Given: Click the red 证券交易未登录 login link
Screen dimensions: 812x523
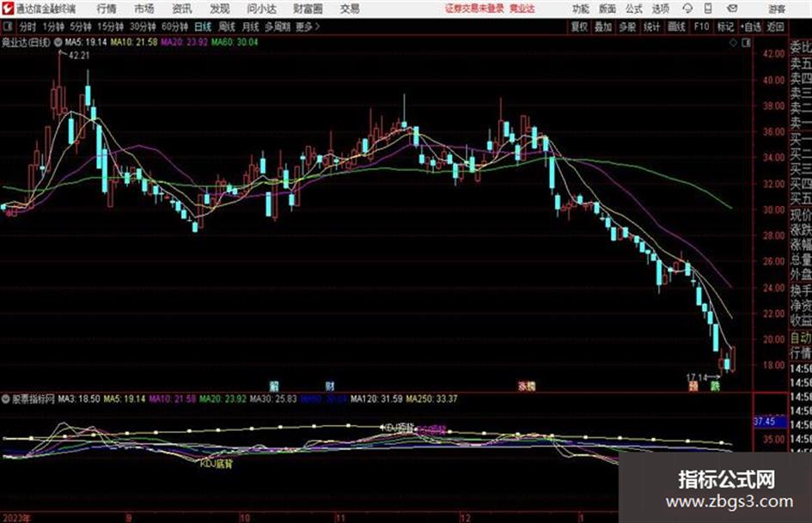Looking at the screenshot, I should pyautogui.click(x=474, y=9).
